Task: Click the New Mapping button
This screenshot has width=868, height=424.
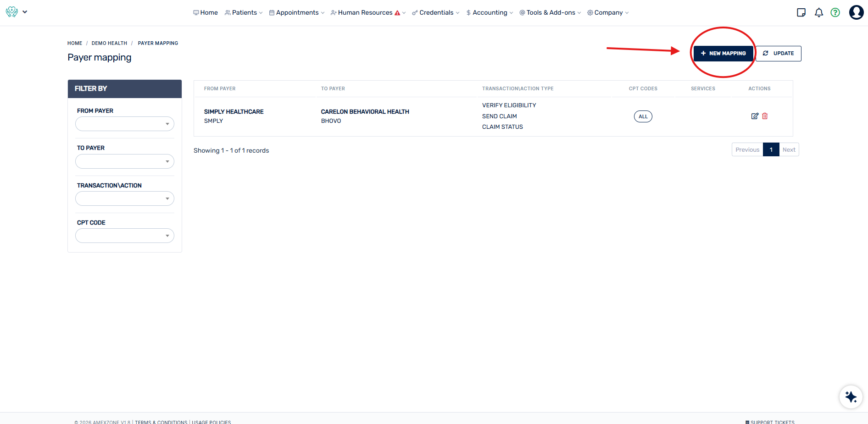Action: pos(723,54)
